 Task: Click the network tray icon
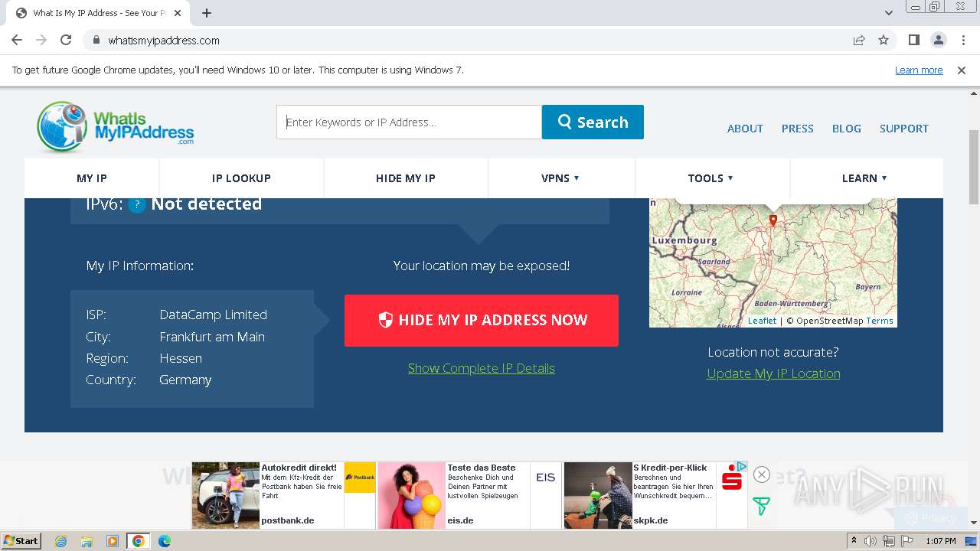click(889, 541)
